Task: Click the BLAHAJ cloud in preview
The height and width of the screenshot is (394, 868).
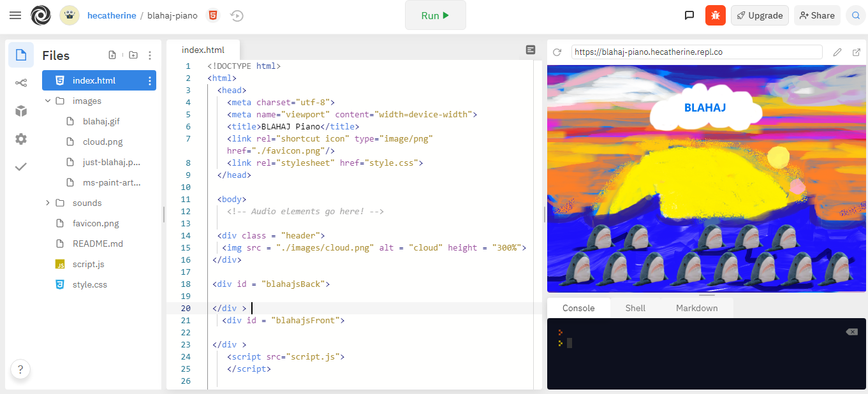Action: [x=705, y=109]
